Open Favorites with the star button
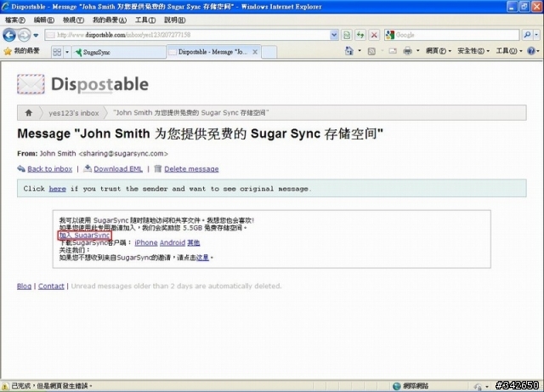 [x=21, y=51]
